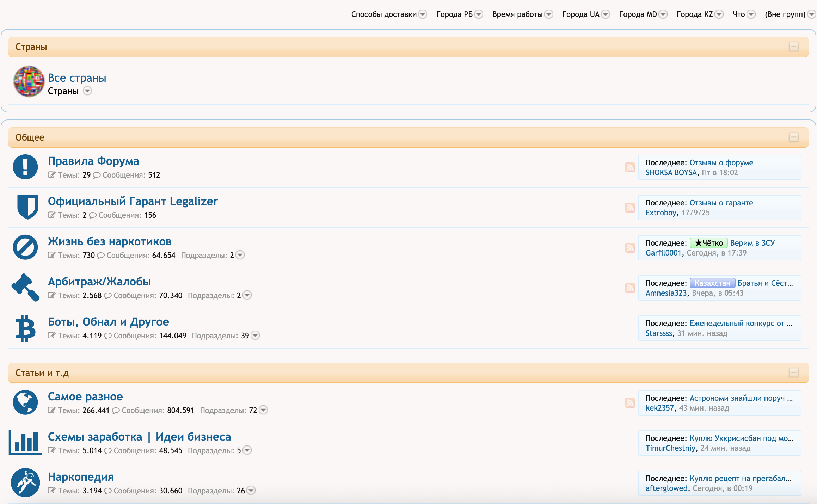Collapse the Страны category block
The image size is (817, 504).
[793, 47]
